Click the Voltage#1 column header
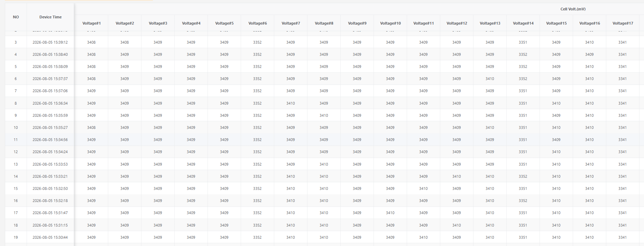Image resolution: width=644 pixels, height=246 pixels. (91, 23)
